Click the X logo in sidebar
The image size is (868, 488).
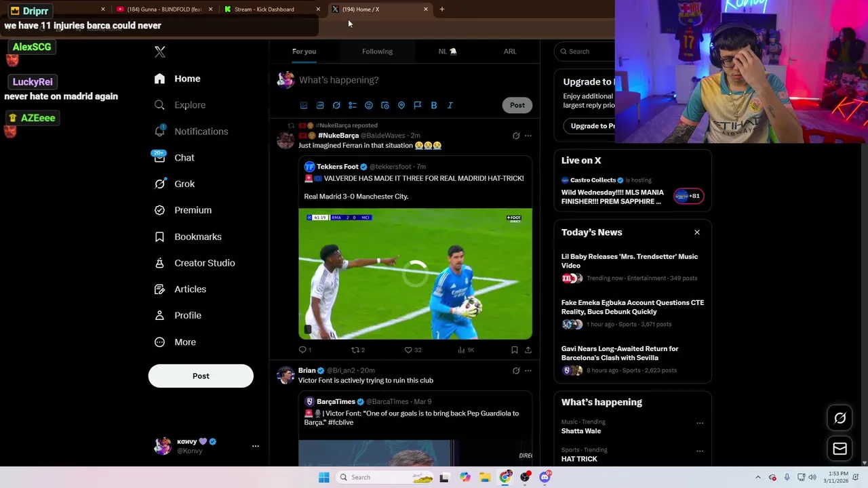pos(160,52)
